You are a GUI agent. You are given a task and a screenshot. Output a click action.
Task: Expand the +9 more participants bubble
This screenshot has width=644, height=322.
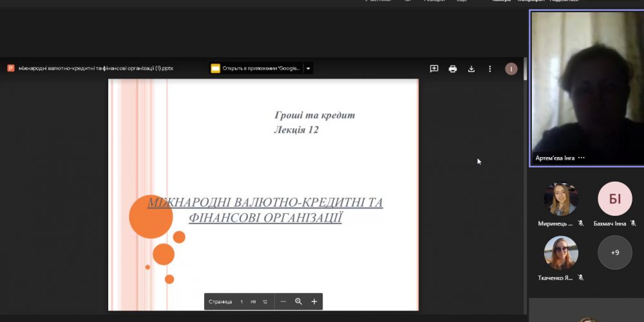click(x=615, y=252)
